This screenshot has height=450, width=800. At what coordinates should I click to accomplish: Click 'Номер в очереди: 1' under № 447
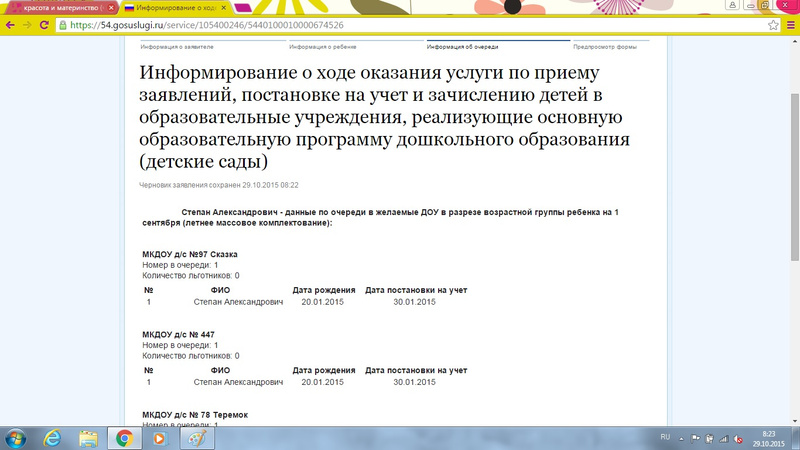click(x=180, y=345)
